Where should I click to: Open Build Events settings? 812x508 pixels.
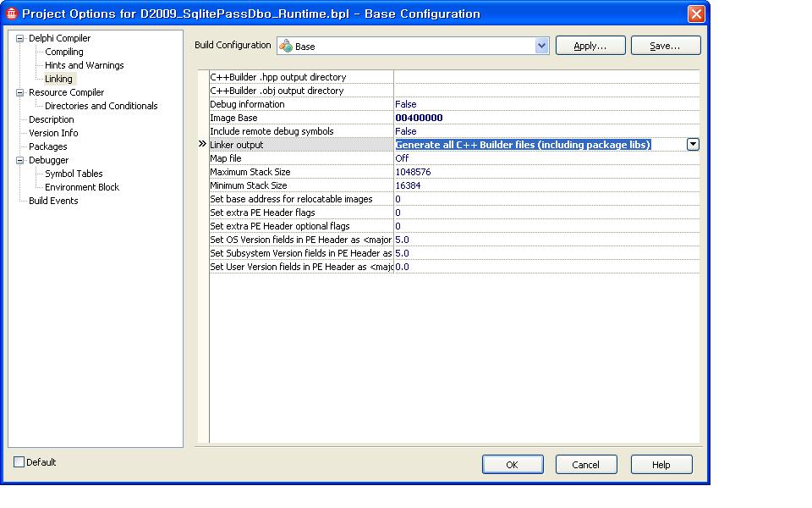53,201
